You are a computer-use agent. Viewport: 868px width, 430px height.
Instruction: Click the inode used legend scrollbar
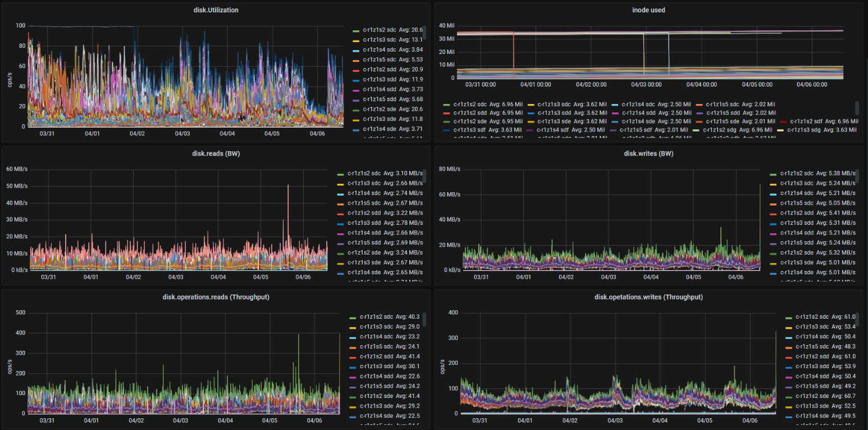[x=856, y=108]
